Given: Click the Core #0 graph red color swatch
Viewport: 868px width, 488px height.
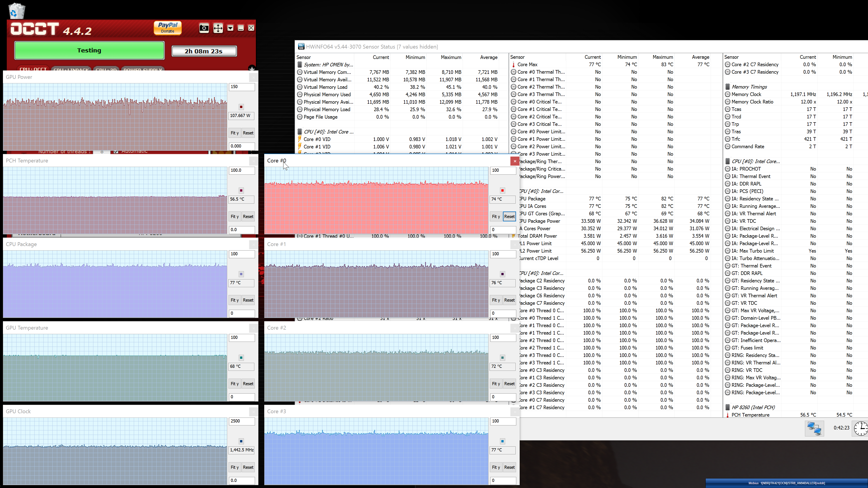Looking at the screenshot, I should (x=502, y=190).
